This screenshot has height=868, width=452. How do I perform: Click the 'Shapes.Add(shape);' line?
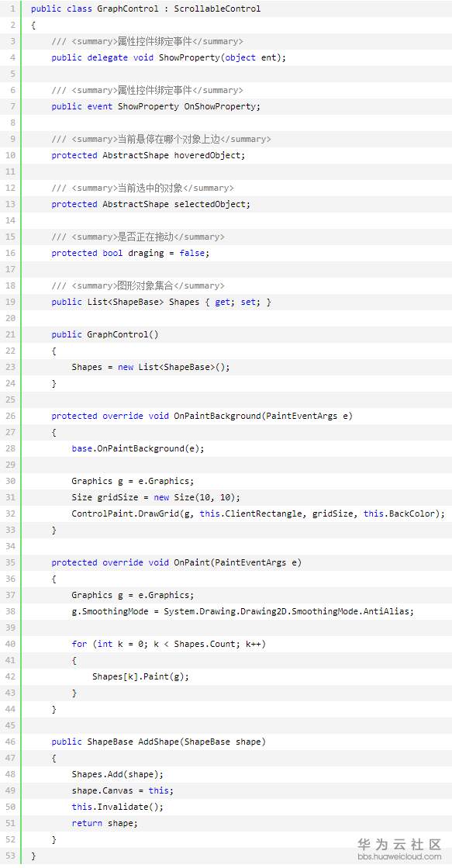(x=117, y=774)
